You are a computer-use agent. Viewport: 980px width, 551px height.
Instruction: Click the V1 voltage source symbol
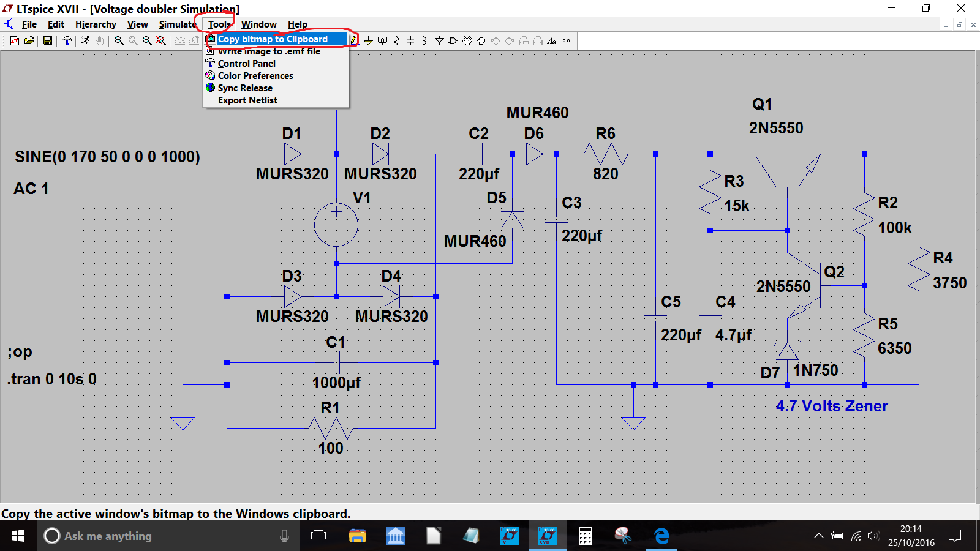[x=336, y=225]
